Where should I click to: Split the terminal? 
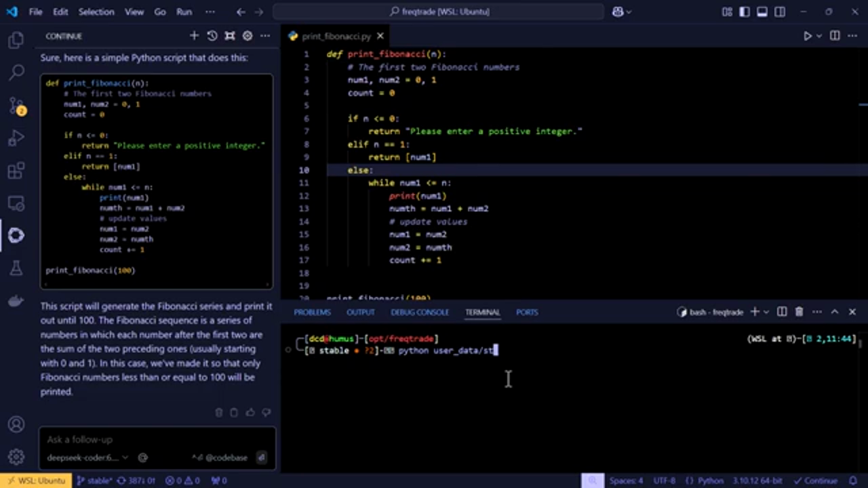(x=782, y=312)
